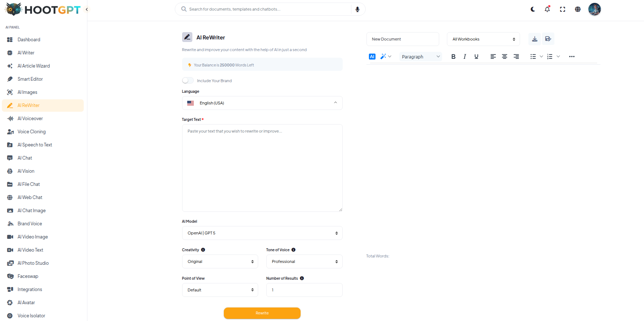Click the blue AI editor toolbar button
The height and width of the screenshot is (321, 644).
[x=372, y=57]
